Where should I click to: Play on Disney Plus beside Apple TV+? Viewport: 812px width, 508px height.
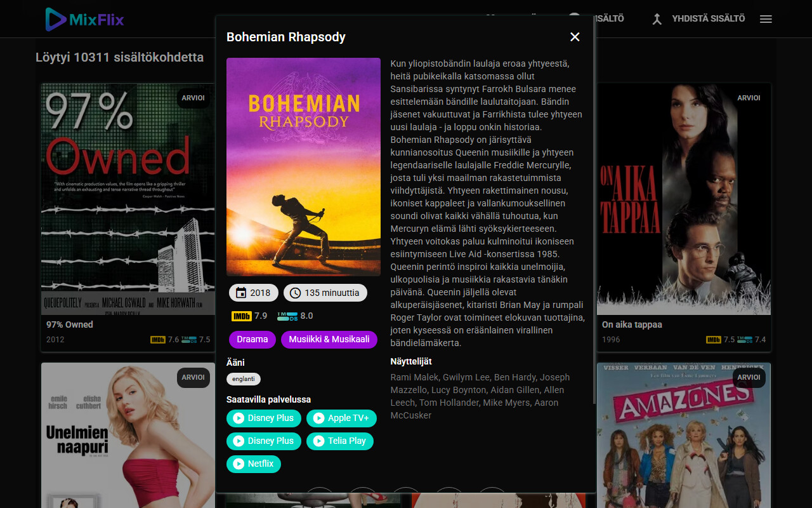[264, 418]
